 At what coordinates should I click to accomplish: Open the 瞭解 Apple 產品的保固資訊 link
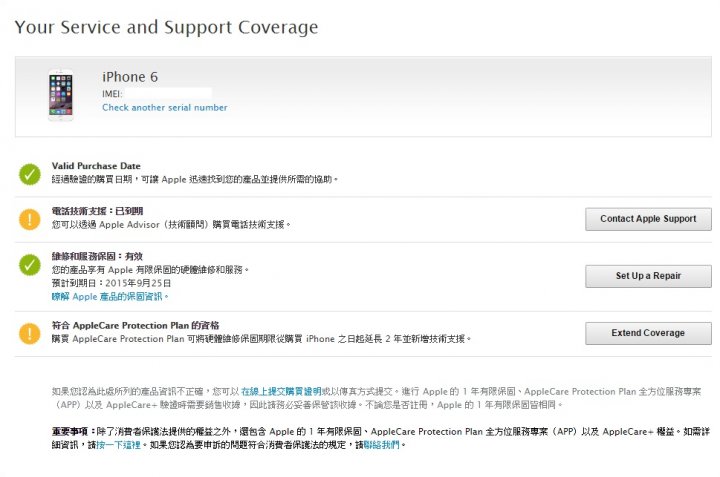pyautogui.click(x=108, y=297)
